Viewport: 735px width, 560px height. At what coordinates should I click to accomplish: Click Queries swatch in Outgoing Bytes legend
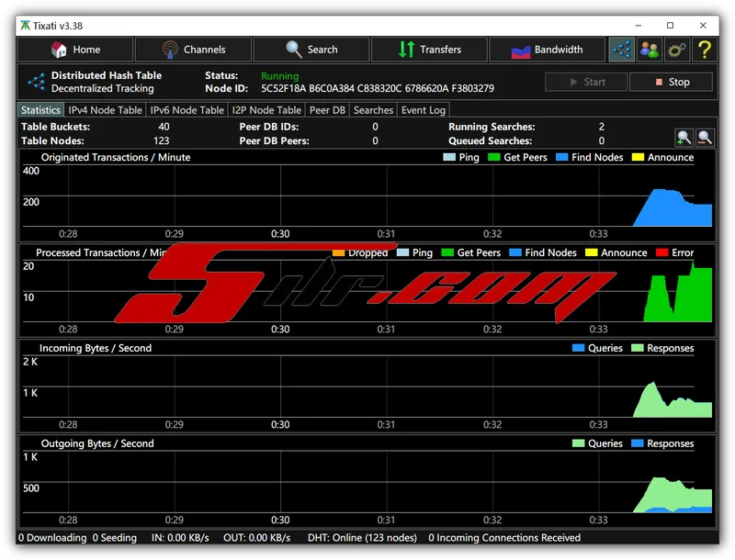[579, 443]
